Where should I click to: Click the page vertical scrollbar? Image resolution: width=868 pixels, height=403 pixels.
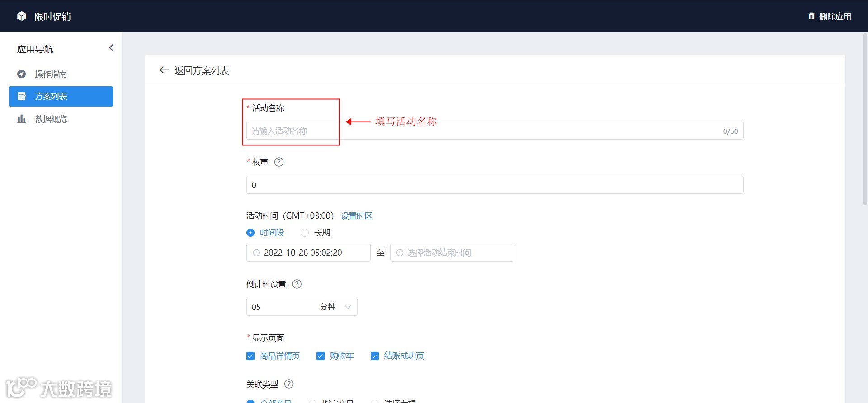865,118
